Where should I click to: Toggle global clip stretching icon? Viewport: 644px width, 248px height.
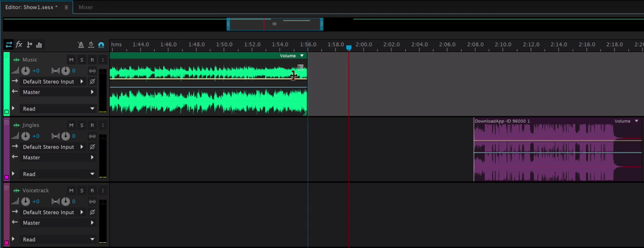pos(91,45)
